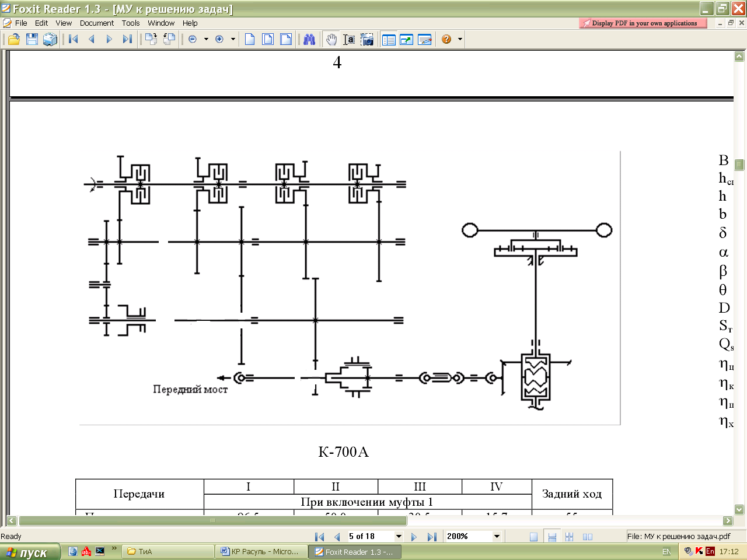Switch to continuous page layout

tap(552, 537)
